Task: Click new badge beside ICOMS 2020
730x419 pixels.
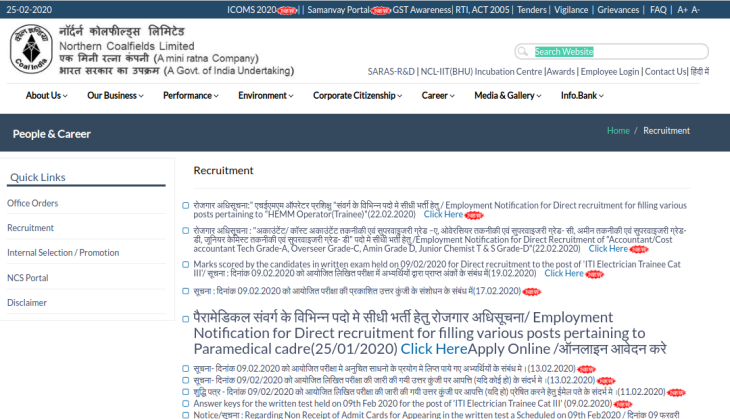Action: [287, 10]
